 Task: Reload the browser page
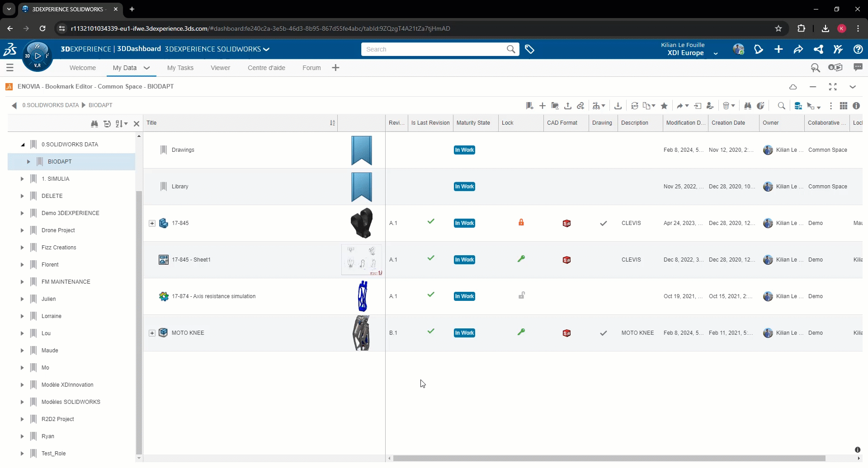pyautogui.click(x=42, y=28)
